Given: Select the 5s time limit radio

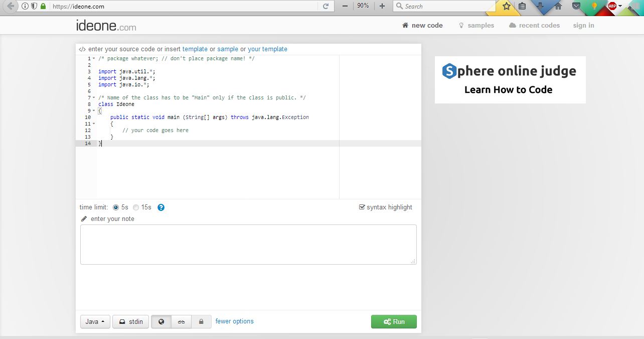Looking at the screenshot, I should coord(116,207).
